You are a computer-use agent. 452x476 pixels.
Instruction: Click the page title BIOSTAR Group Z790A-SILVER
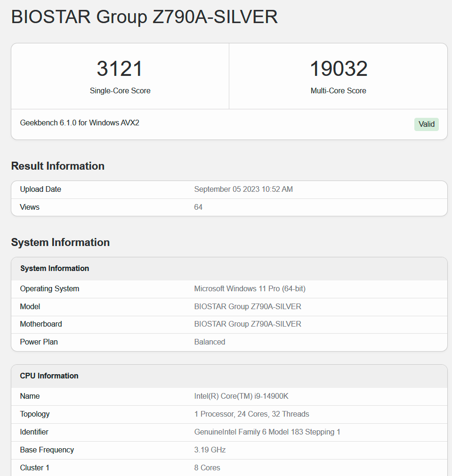pos(144,17)
